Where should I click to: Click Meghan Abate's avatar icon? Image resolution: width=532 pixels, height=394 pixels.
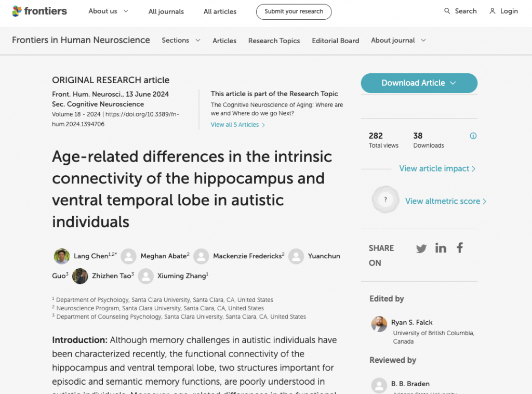(129, 256)
